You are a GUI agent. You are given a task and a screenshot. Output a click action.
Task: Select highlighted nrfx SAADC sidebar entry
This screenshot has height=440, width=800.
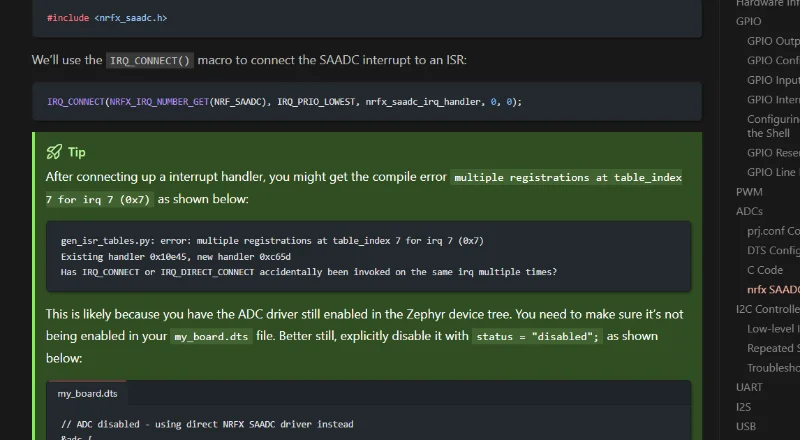click(773, 290)
